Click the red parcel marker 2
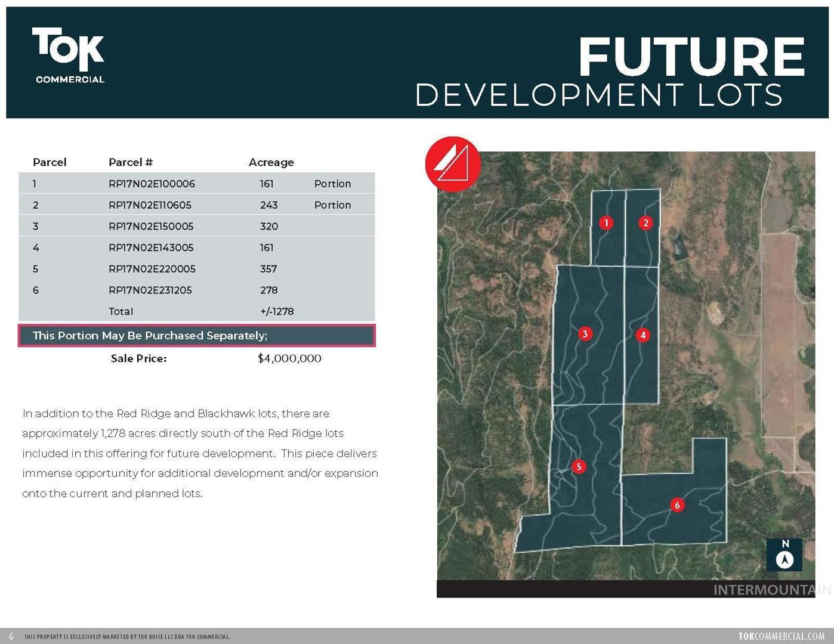Screen dimensions: 834x644 tap(645, 223)
